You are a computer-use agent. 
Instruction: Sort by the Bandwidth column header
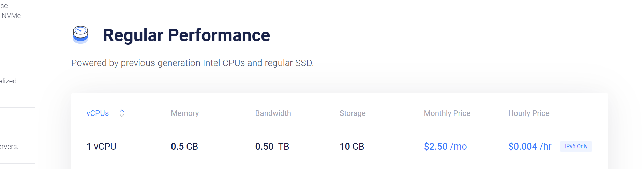[273, 113]
